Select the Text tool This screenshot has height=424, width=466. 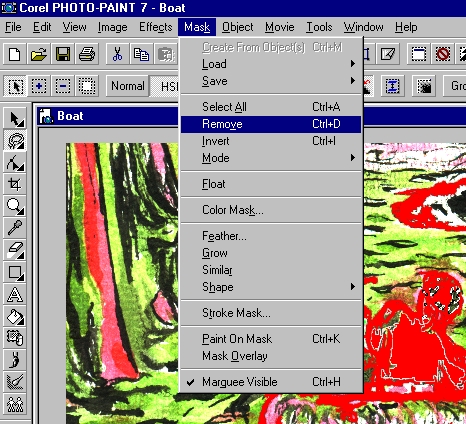point(15,294)
